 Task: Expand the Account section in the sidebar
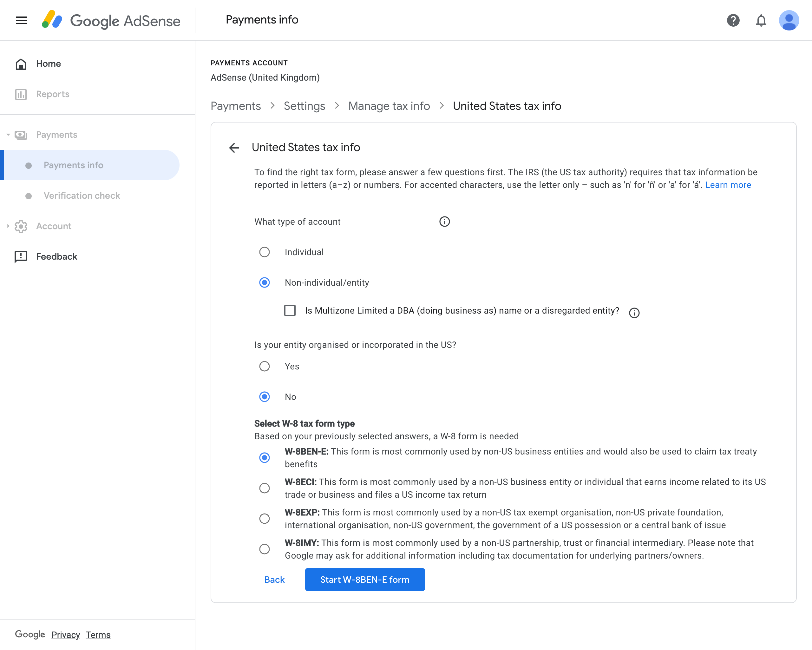click(8, 226)
